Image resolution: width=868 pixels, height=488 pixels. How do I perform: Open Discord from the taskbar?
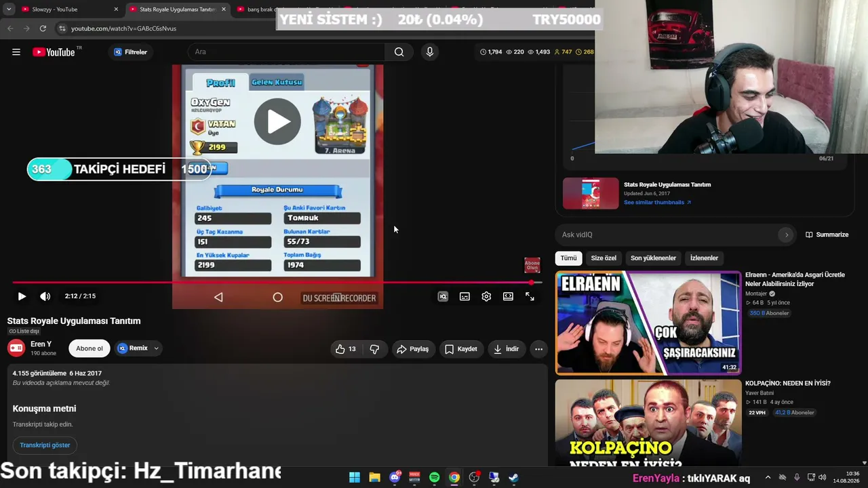395,478
